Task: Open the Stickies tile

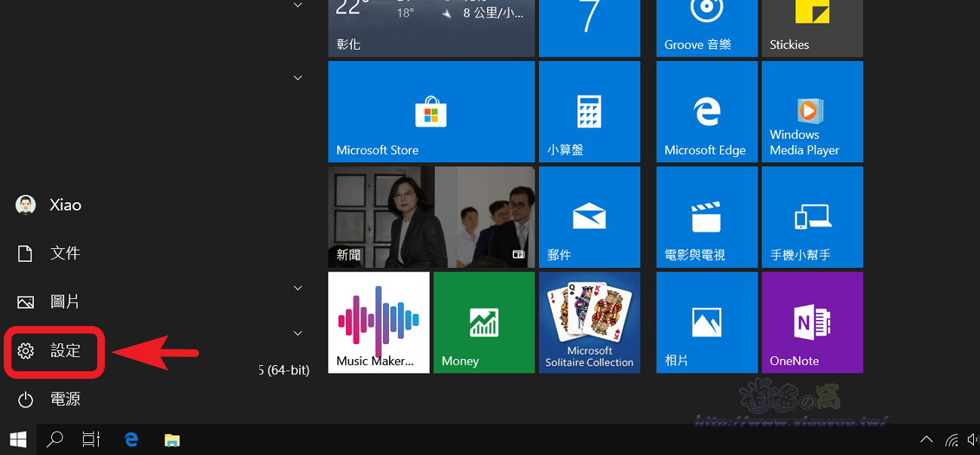Action: pyautogui.click(x=813, y=28)
